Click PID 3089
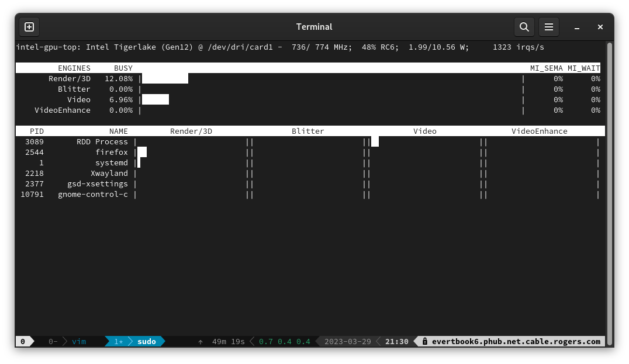Image resolution: width=629 pixels, height=364 pixels. tap(34, 141)
